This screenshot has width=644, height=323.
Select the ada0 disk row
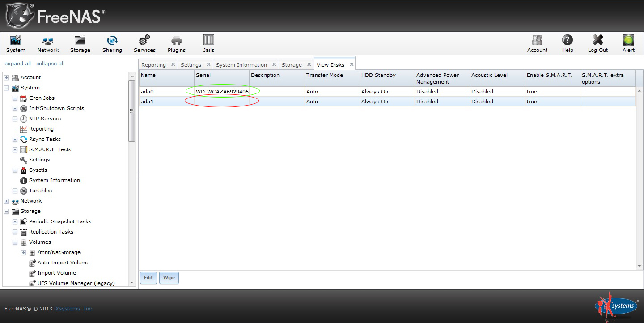387,92
